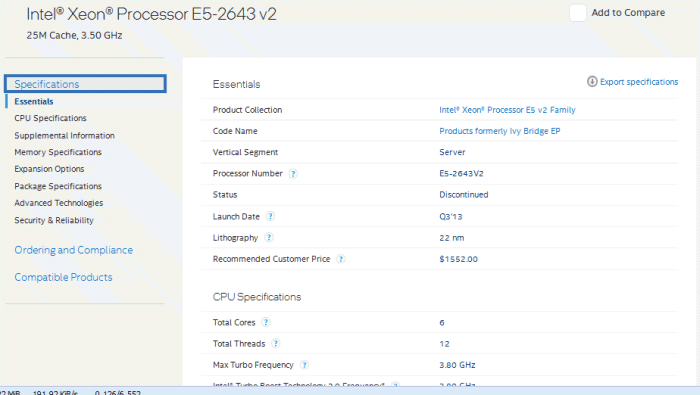The image size is (700, 395).
Task: Open Supplemental Information sidebar item
Action: point(64,135)
